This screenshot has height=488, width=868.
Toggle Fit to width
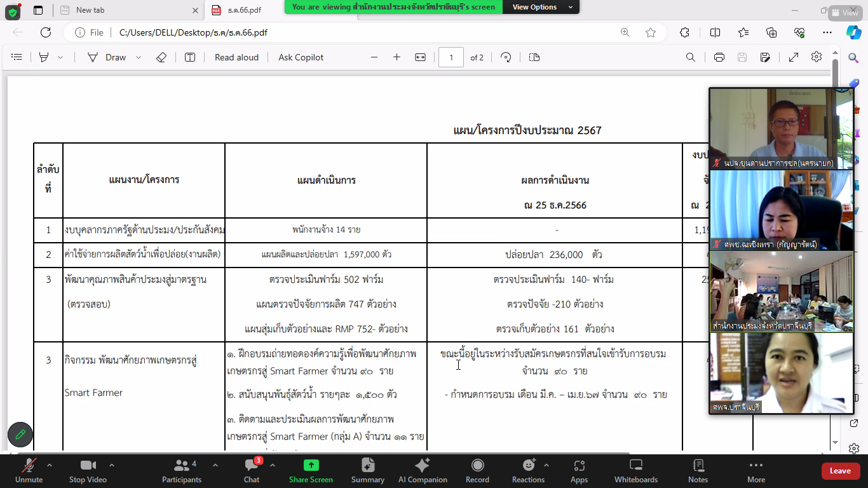(420, 57)
